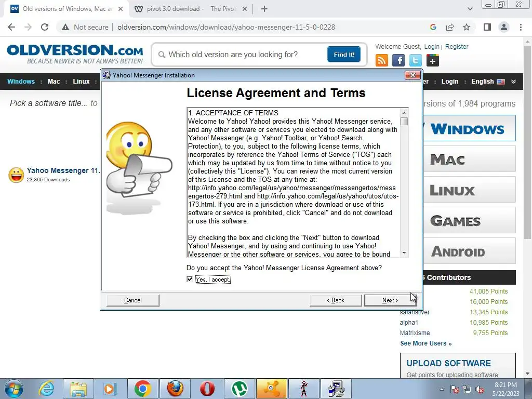Reload the current page
Viewport: 532px width, 399px height.
point(45,27)
